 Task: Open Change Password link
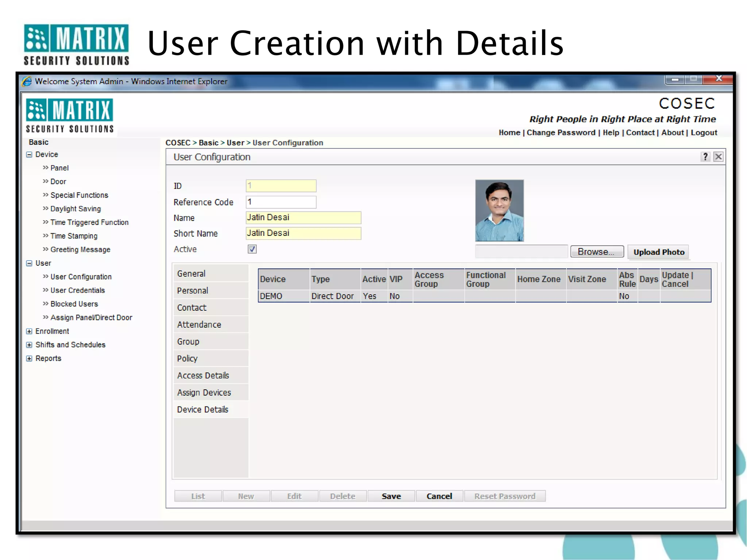[561, 133]
